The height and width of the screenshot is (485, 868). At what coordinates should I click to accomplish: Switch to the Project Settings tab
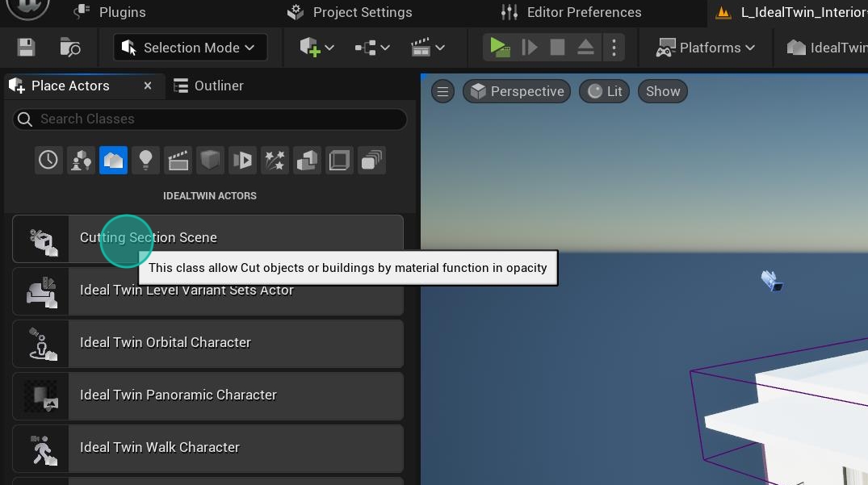(x=350, y=12)
